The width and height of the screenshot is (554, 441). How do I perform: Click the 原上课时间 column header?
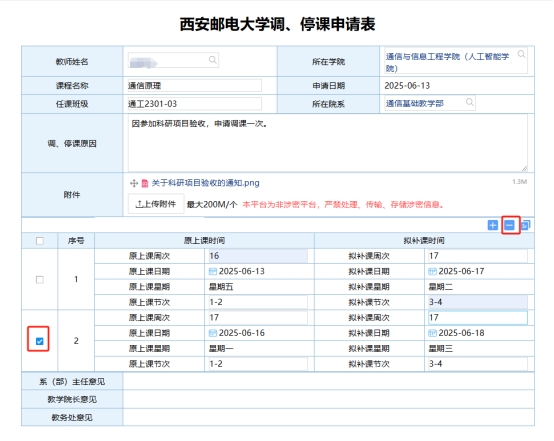(204, 241)
